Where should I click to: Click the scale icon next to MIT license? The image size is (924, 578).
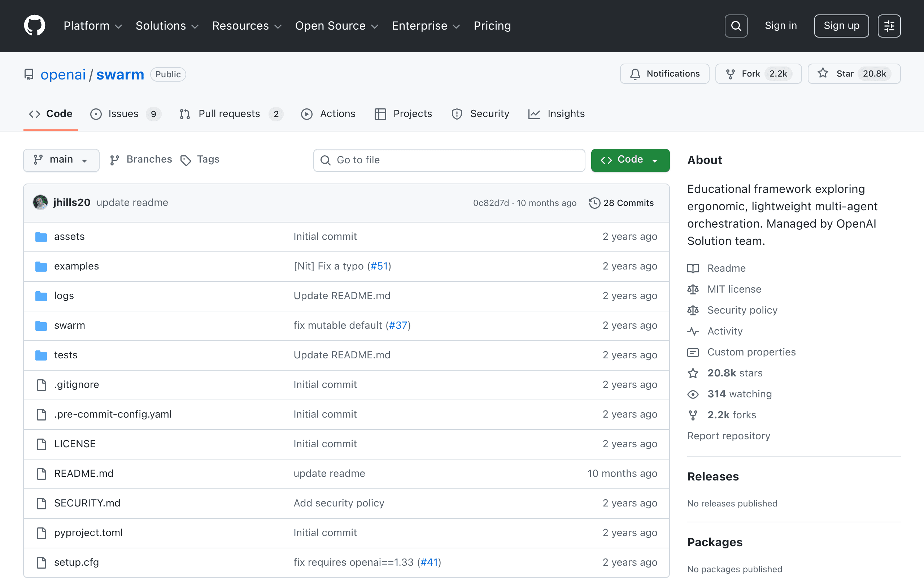pyautogui.click(x=693, y=289)
